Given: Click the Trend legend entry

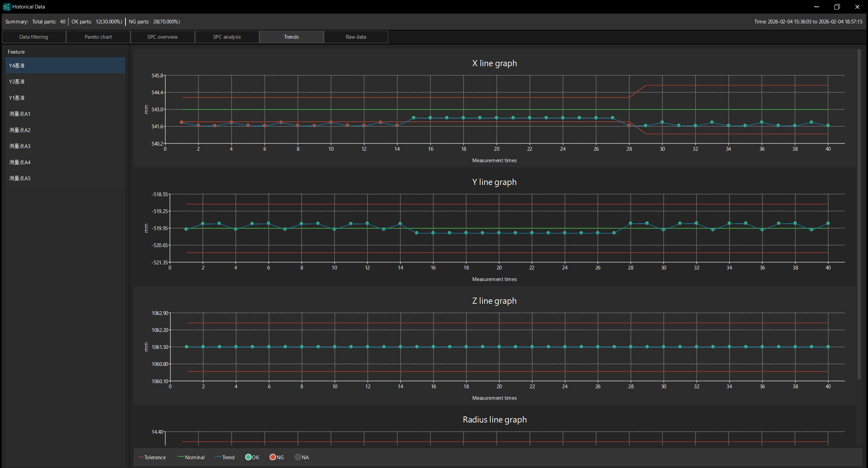Looking at the screenshot, I should pyautogui.click(x=225, y=457).
